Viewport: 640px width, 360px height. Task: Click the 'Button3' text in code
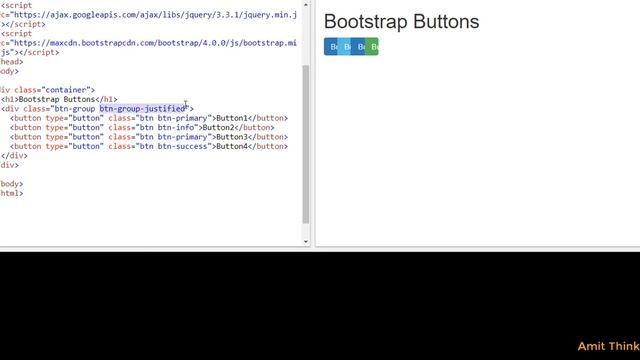(x=232, y=137)
